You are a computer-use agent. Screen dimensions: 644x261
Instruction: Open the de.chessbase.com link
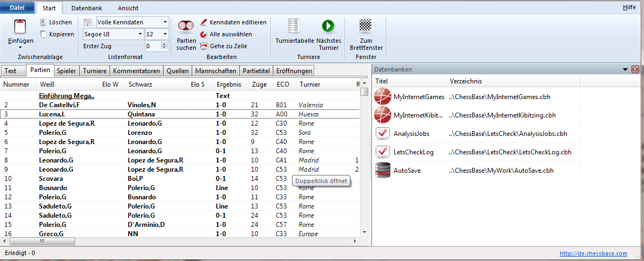coord(593,253)
